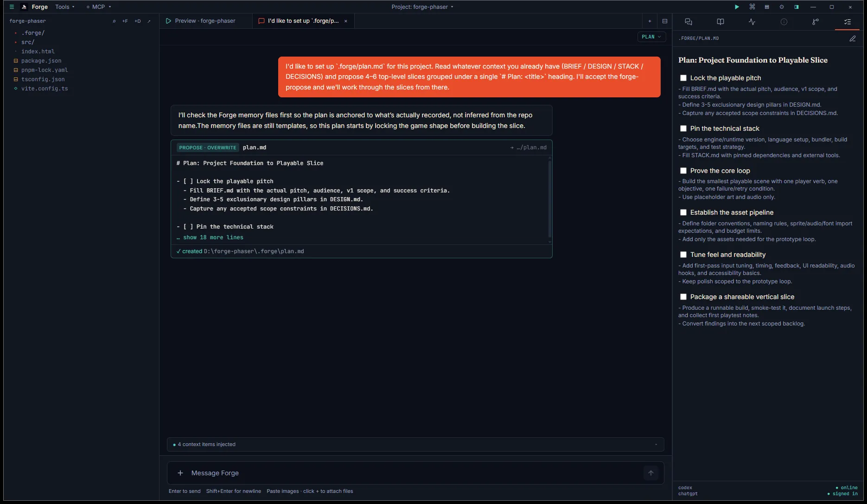
Task: Edit plan.md with the pencil icon
Action: pyautogui.click(x=852, y=38)
